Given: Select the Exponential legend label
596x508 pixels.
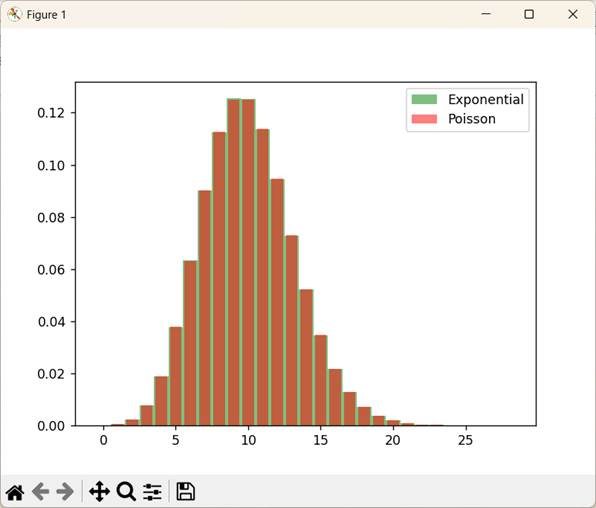Looking at the screenshot, I should click(486, 100).
